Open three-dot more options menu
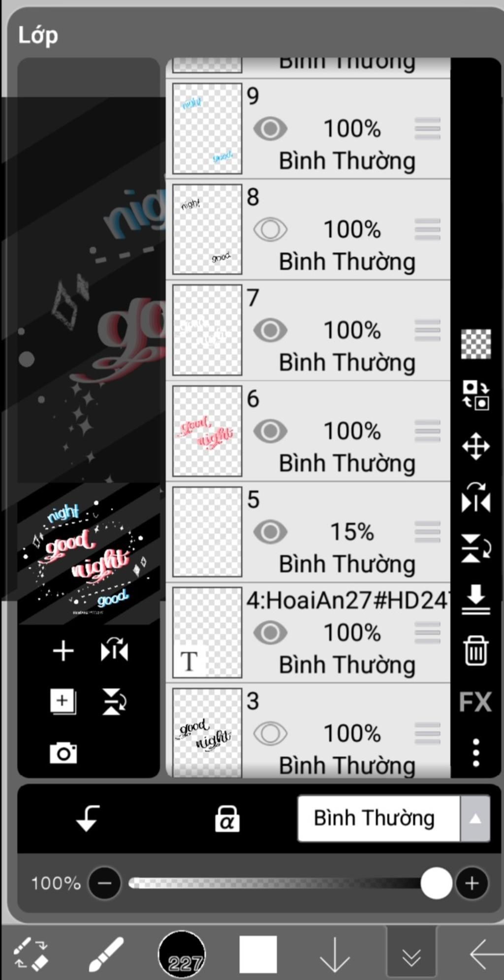Screen dimensions: 504x980 pos(475,752)
